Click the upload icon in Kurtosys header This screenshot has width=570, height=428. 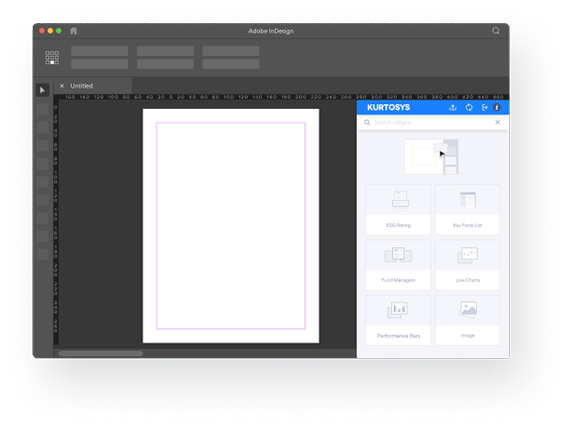[453, 108]
